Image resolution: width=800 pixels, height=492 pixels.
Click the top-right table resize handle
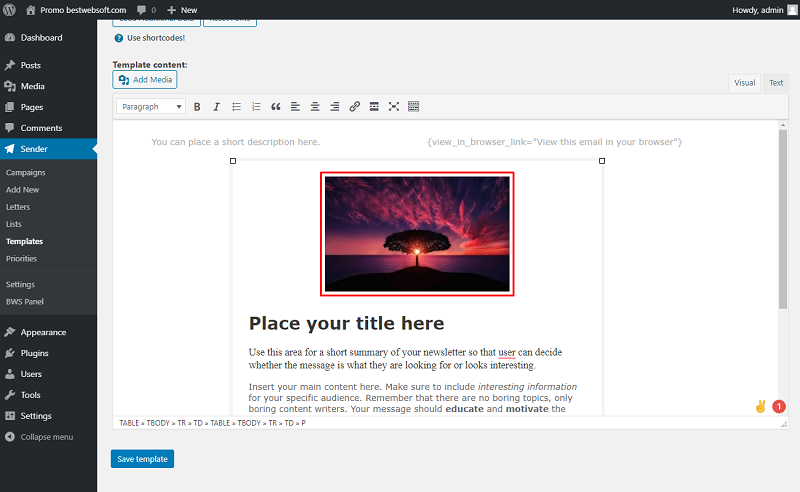(602, 161)
